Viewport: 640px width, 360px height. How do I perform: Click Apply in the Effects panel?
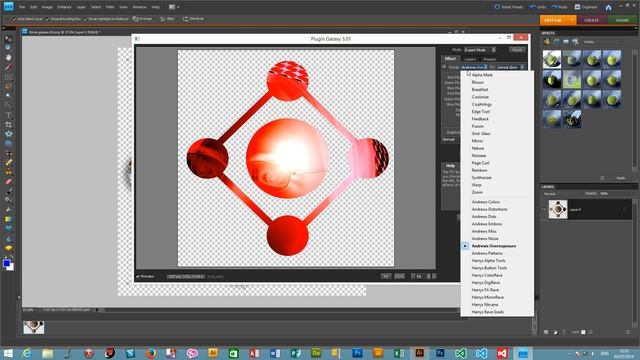tap(620, 178)
